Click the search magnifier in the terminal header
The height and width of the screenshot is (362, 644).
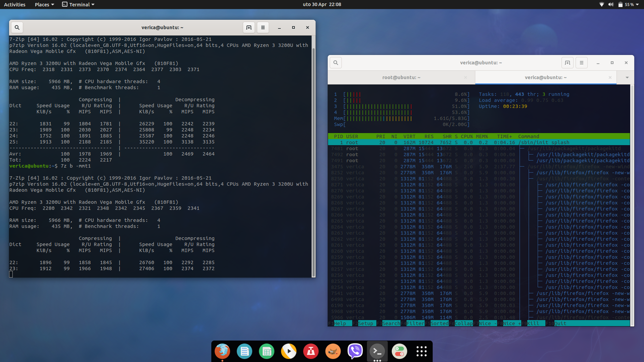(x=335, y=62)
